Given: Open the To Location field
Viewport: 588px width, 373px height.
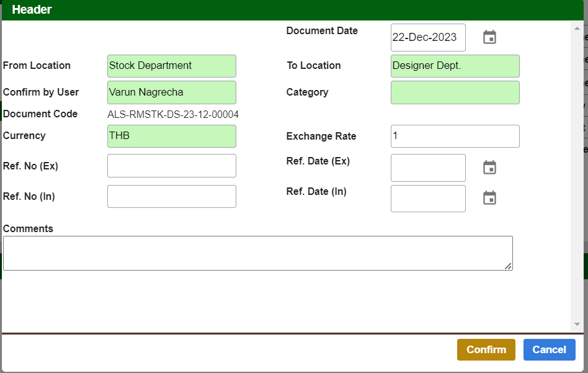Looking at the screenshot, I should pyautogui.click(x=455, y=66).
